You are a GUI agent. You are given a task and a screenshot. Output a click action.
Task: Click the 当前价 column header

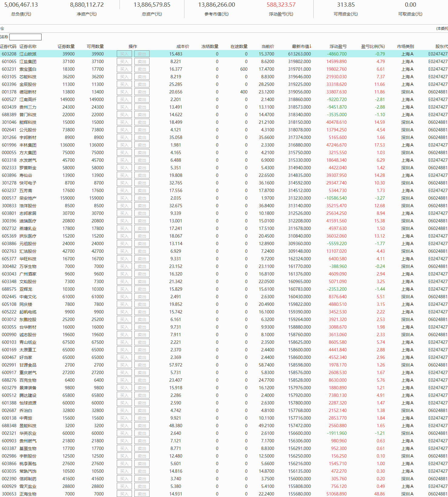[268, 46]
